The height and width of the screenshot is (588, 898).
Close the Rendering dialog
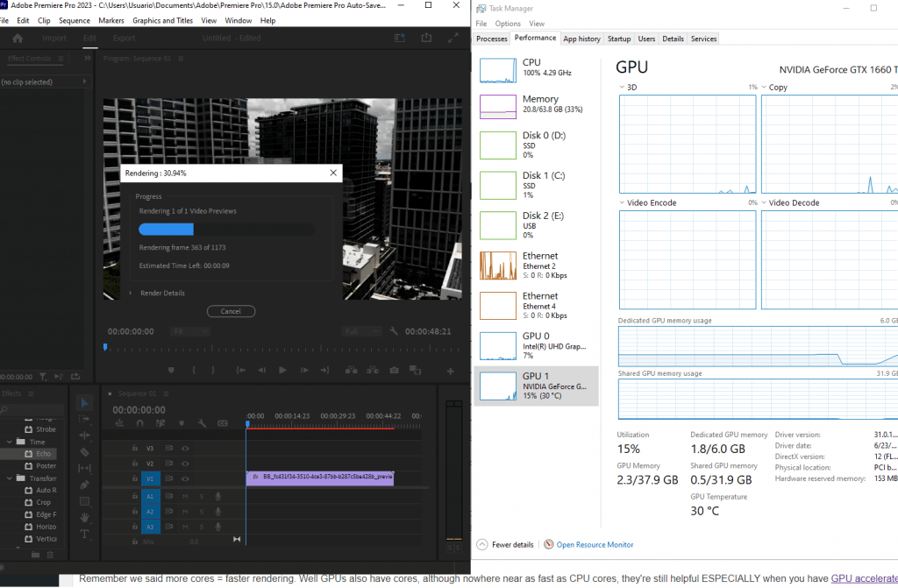(x=333, y=173)
